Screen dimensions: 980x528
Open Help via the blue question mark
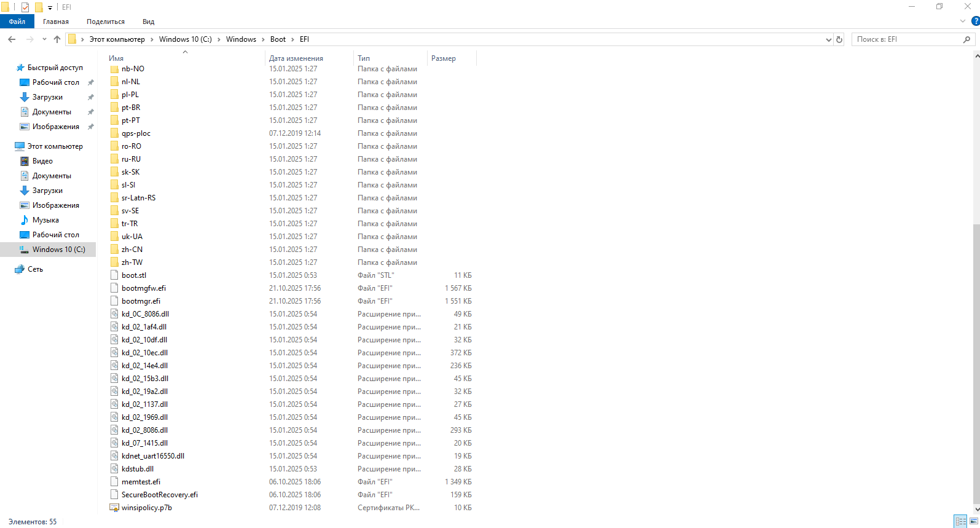tap(975, 21)
